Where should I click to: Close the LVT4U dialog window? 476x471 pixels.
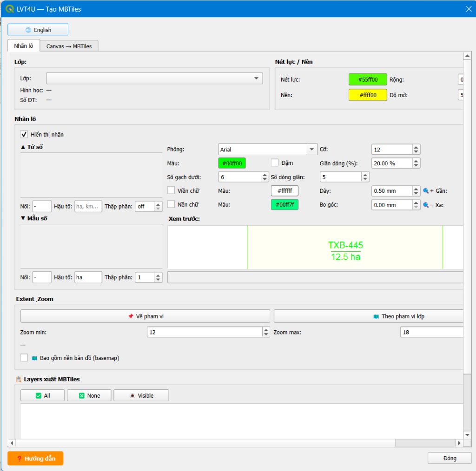coord(469,9)
